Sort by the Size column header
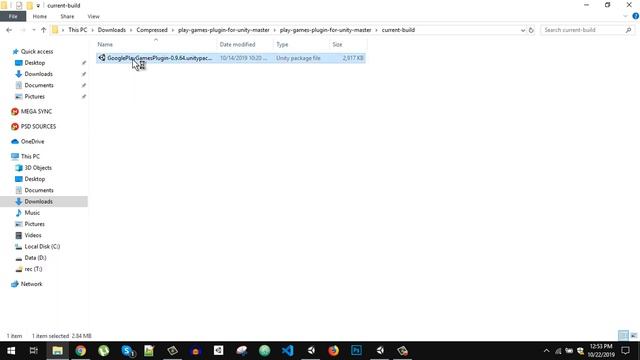Image resolution: width=640 pixels, height=360 pixels. click(348, 44)
